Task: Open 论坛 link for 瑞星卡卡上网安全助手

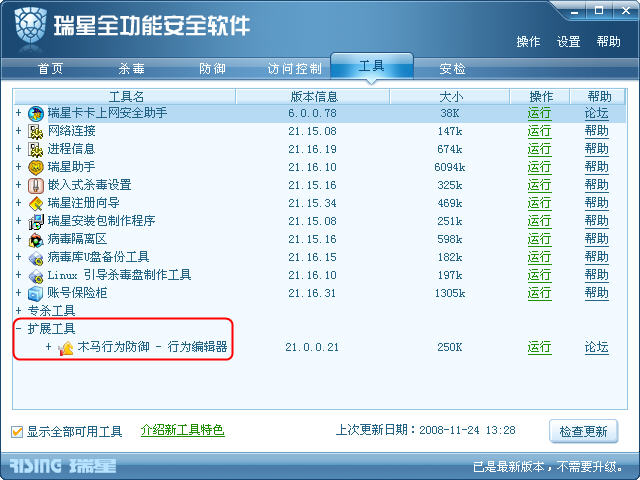Action: point(596,113)
